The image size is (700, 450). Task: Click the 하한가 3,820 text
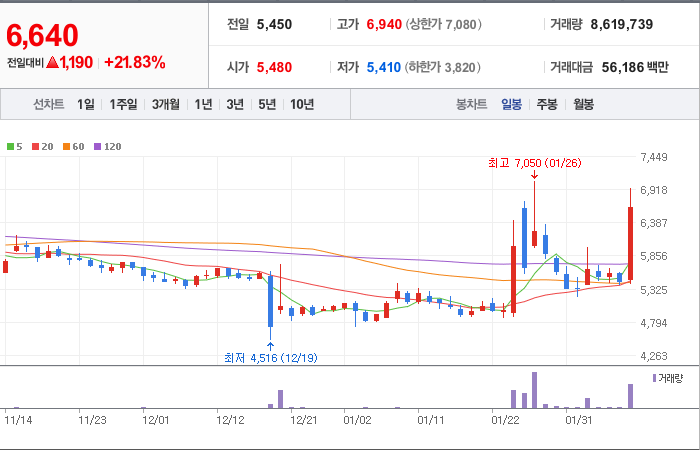click(x=443, y=67)
